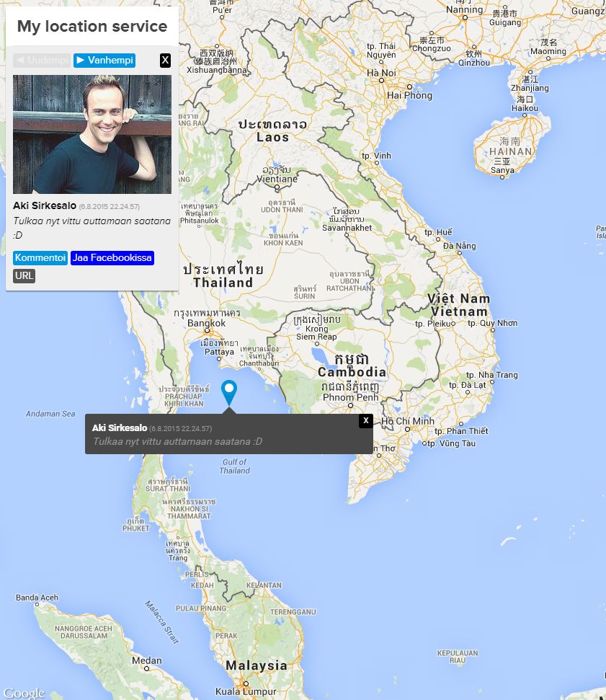Click the Bangkok city marker on map
Screen dimensions: 606x700
click(207, 331)
